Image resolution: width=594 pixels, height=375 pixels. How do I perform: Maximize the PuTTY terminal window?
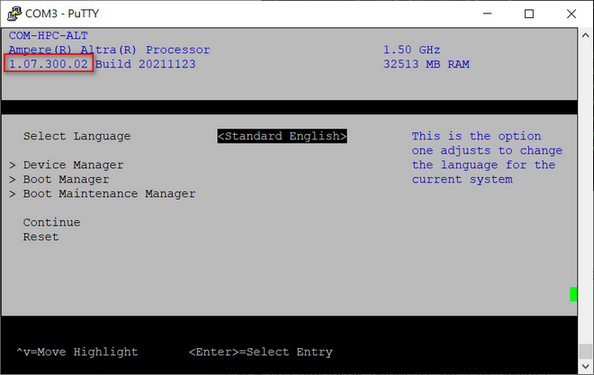click(x=529, y=14)
